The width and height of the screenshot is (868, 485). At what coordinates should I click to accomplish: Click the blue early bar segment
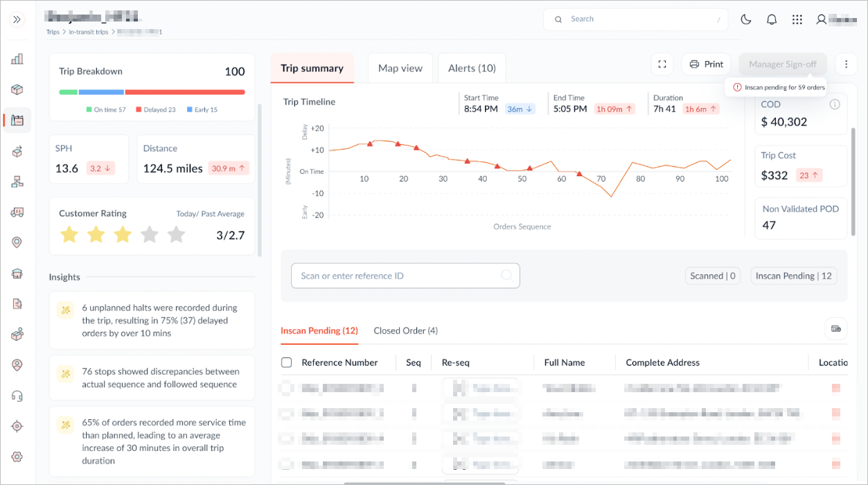pos(101,91)
